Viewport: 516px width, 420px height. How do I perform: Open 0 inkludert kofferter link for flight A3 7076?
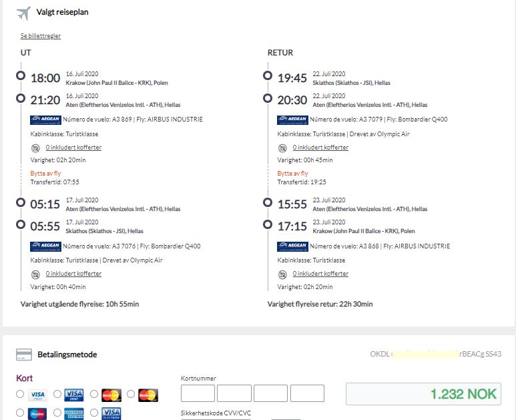[73, 274]
